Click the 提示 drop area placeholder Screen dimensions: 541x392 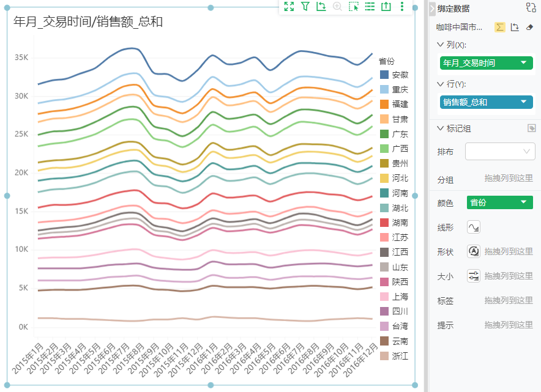click(x=509, y=325)
